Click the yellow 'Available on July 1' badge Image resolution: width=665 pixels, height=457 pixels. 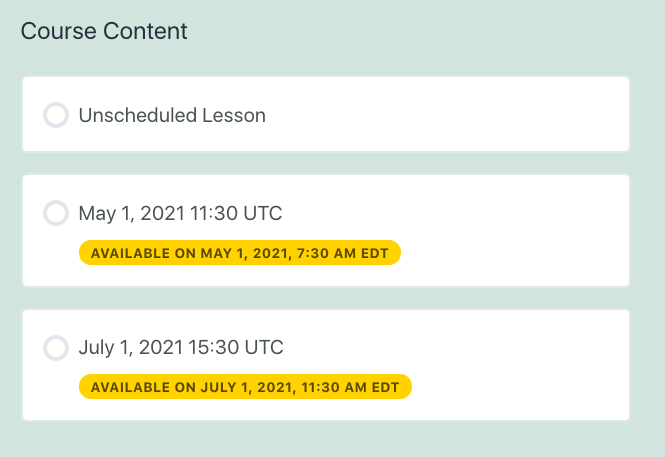click(x=245, y=387)
